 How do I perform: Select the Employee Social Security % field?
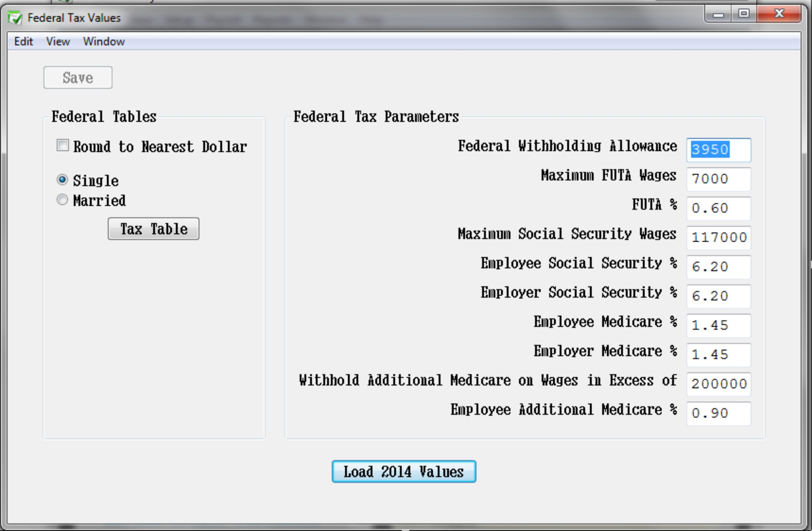click(719, 267)
